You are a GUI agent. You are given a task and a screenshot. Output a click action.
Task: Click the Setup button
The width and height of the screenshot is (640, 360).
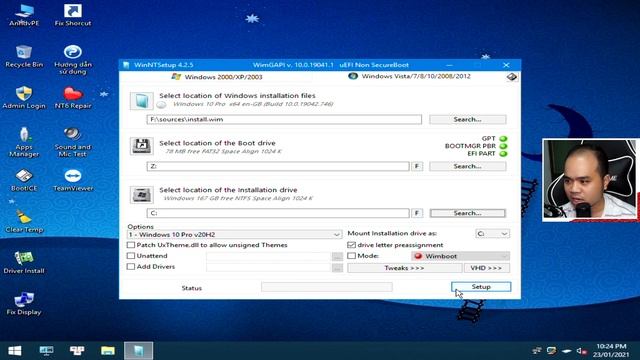[481, 287]
